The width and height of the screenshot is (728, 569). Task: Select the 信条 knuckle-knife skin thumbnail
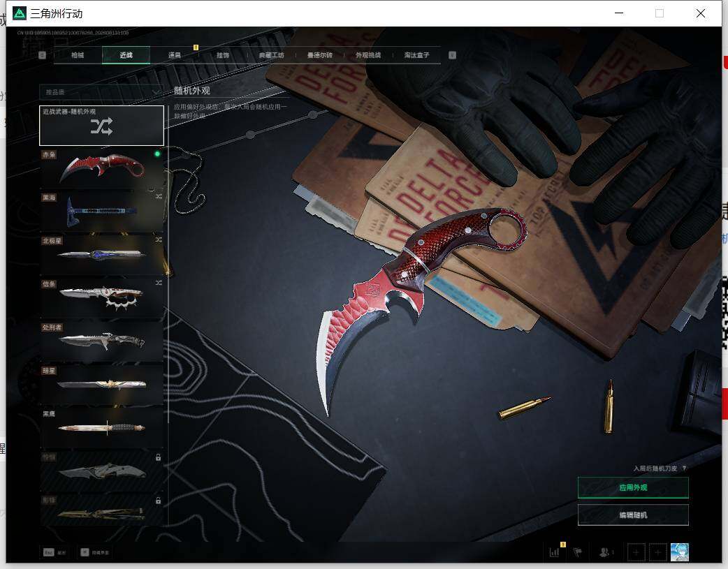click(102, 297)
